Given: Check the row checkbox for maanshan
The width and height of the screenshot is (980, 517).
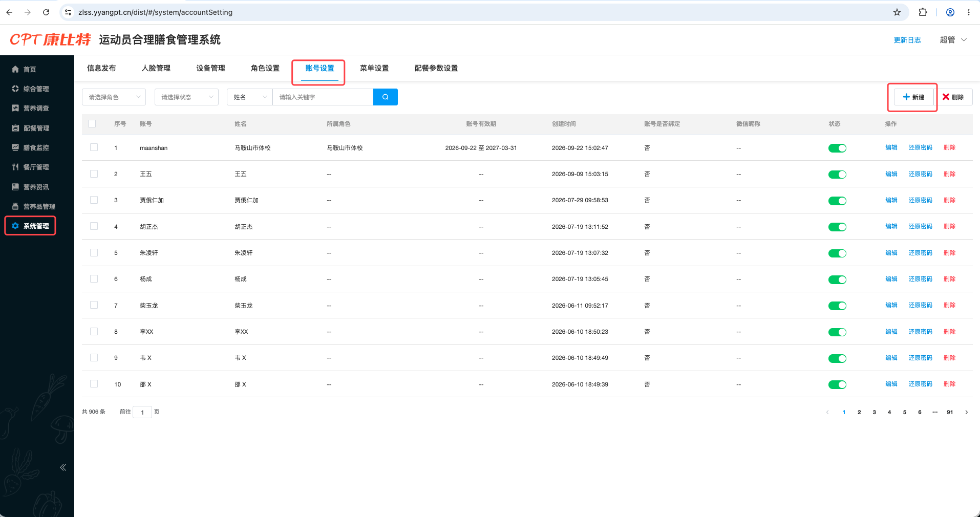Looking at the screenshot, I should (94, 147).
